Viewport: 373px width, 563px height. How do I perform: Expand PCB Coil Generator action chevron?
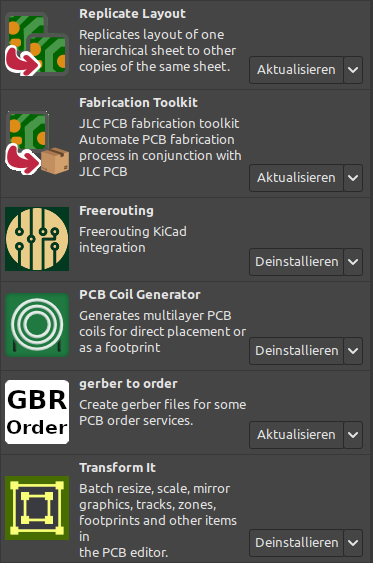[353, 351]
